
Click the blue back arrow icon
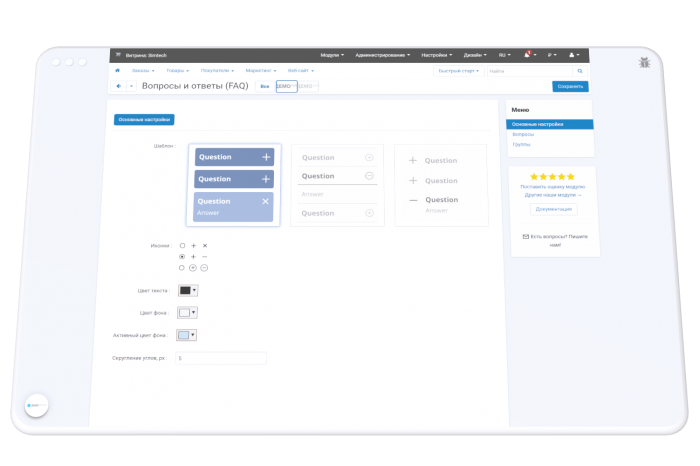pyautogui.click(x=118, y=86)
